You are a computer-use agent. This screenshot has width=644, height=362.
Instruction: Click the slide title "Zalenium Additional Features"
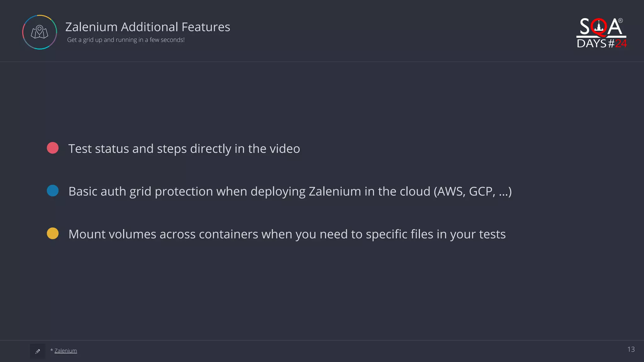click(x=147, y=27)
